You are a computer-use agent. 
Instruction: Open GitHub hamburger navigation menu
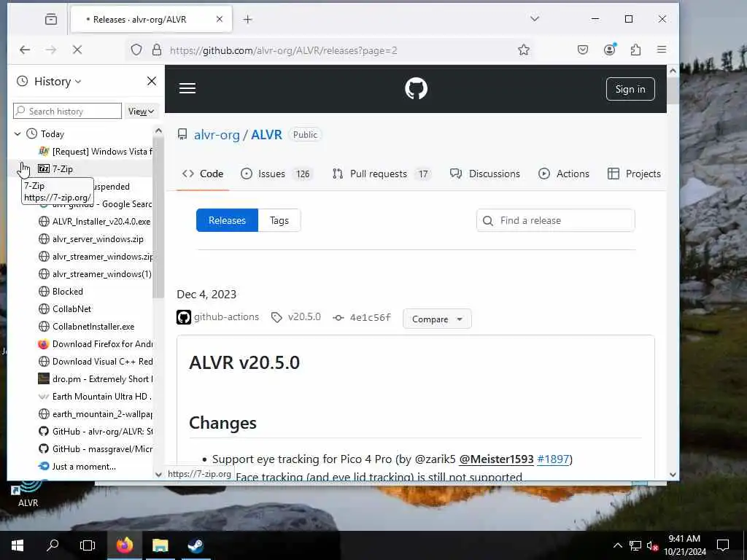(187, 88)
